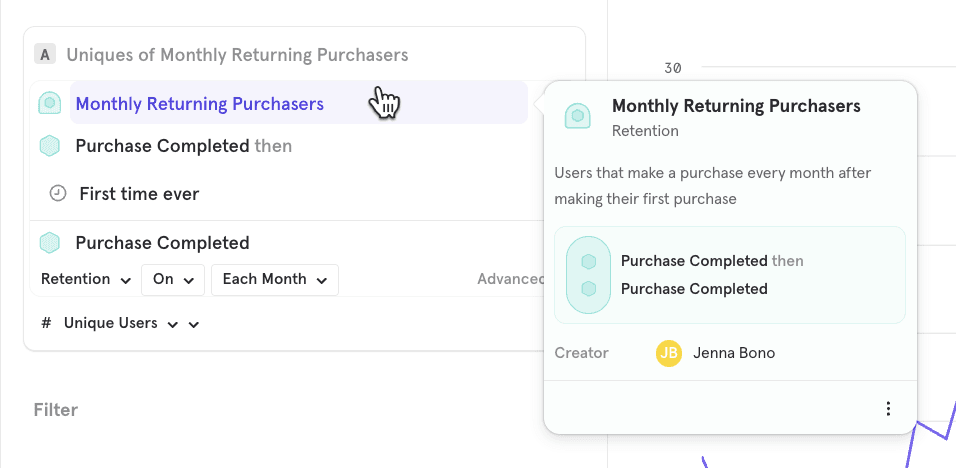Click the 'Uniques of Monthly Returning Purchasers' title
The width and height of the screenshot is (956, 468).
[x=237, y=55]
